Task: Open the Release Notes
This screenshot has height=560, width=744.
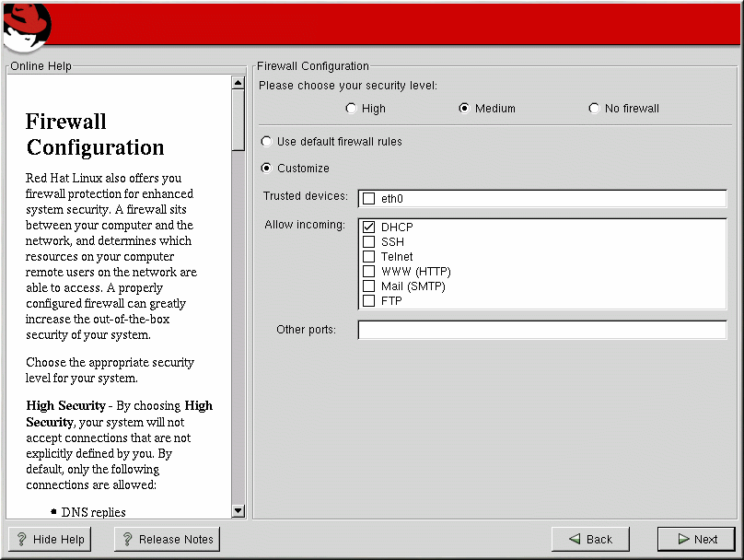Action: (167, 539)
